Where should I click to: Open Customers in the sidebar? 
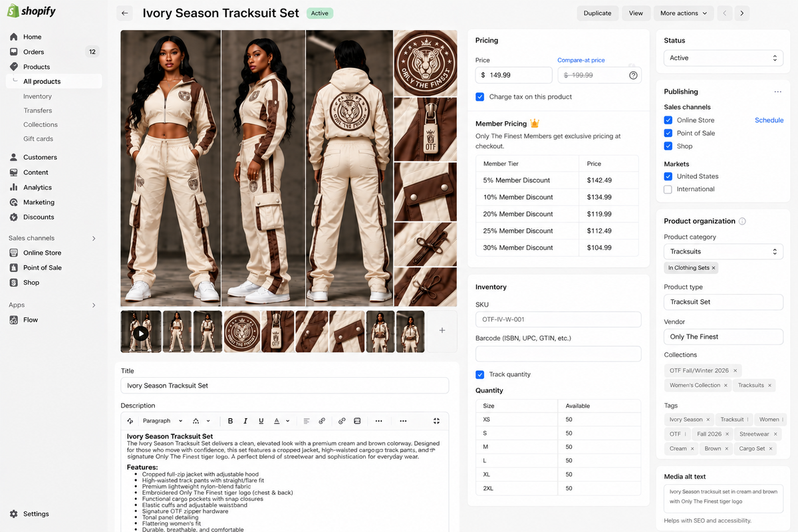coord(40,158)
